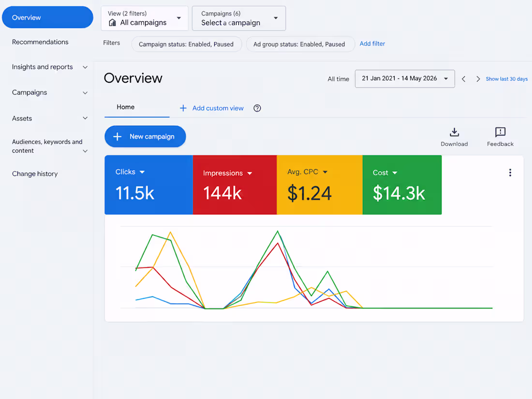Go to the next date range arrow
The width and height of the screenshot is (532, 399).
[x=478, y=79]
